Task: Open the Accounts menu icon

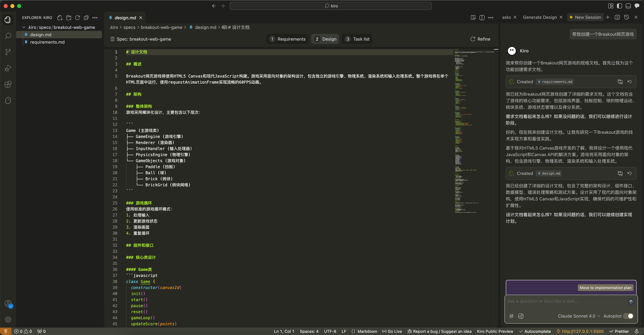Action: tap(8, 304)
